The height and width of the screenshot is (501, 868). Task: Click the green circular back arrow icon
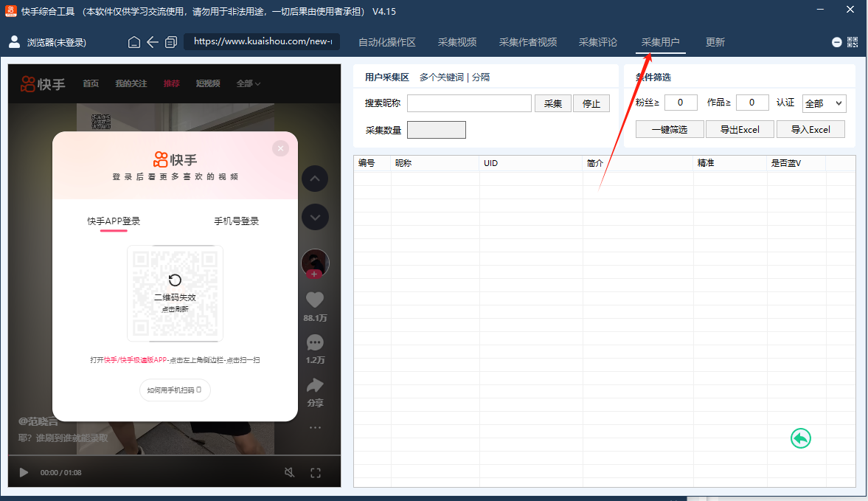coord(800,438)
